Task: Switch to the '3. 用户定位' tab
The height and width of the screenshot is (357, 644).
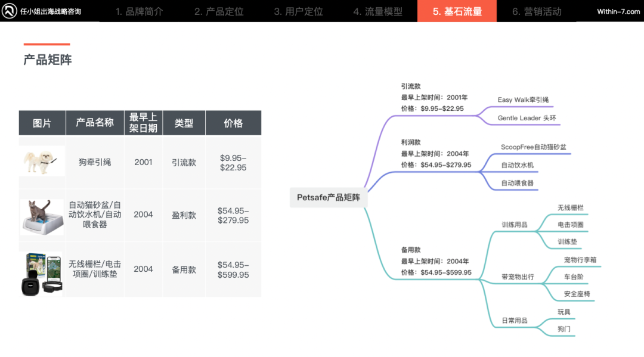Action: 298,11
